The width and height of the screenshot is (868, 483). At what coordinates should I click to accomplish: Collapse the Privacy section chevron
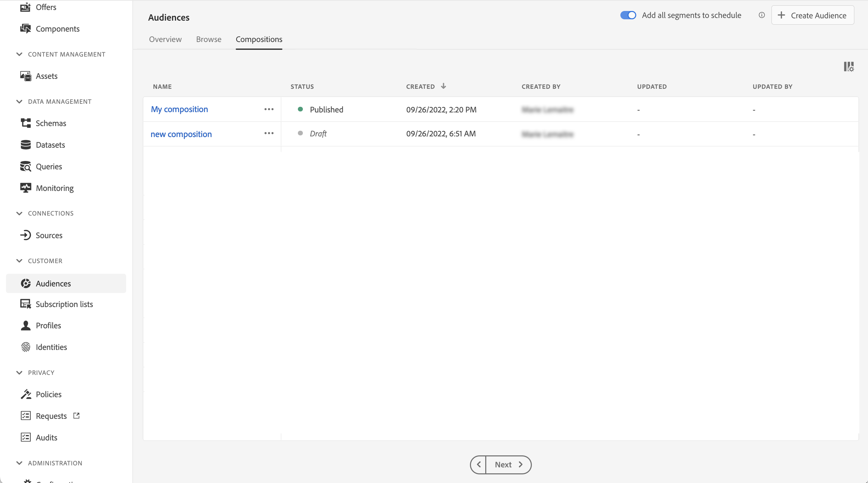(x=19, y=373)
